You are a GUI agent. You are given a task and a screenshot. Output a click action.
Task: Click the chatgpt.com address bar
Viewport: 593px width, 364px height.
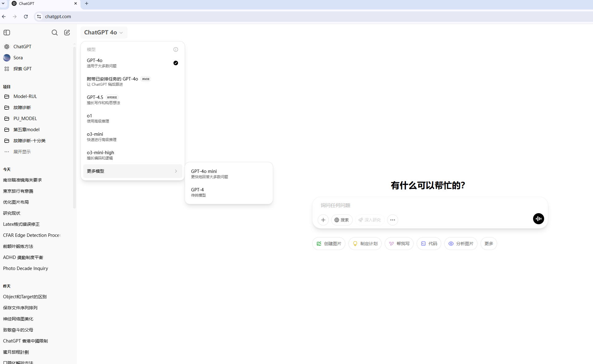tap(313, 17)
